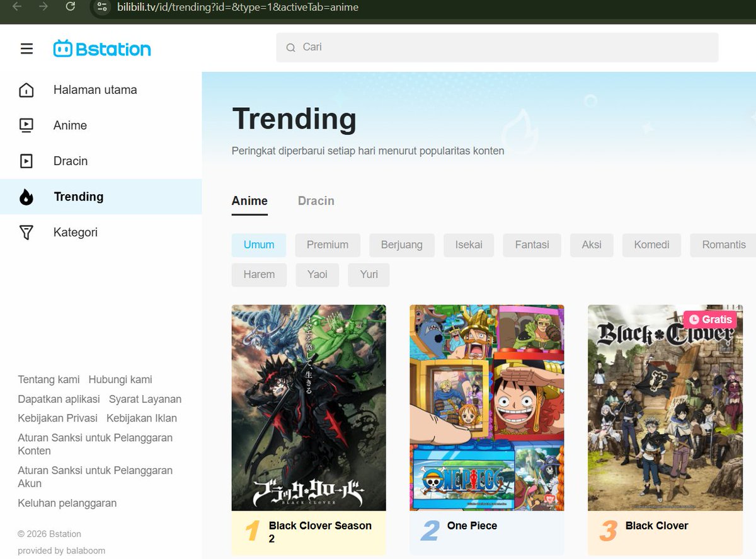The height and width of the screenshot is (559, 756).
Task: Click the Dapatkan aplikasi link
Action: (x=59, y=399)
